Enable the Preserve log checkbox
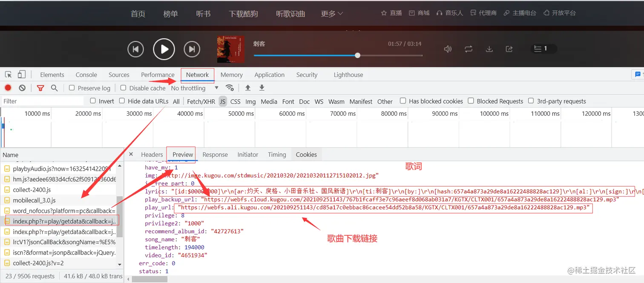Screen dimensions: 644x283 pos(72,88)
